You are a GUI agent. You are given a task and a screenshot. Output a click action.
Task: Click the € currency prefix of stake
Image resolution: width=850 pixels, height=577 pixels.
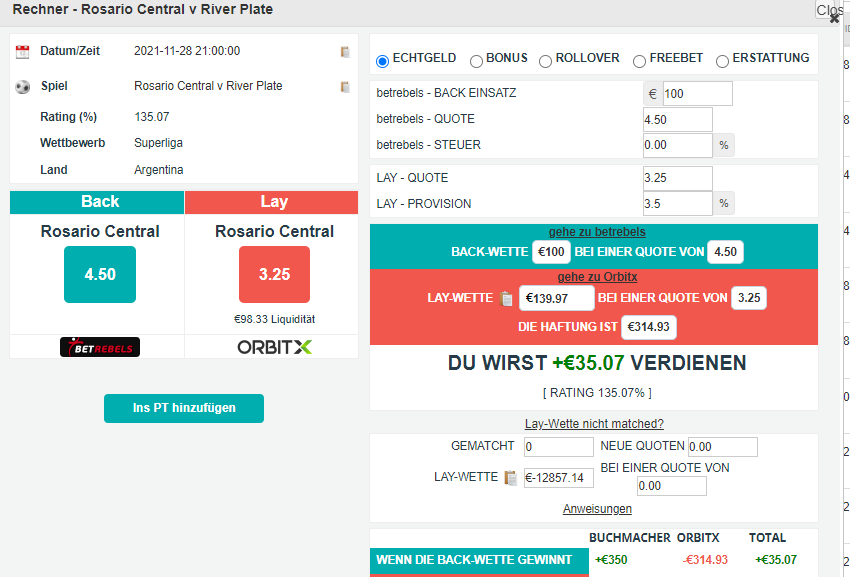(x=653, y=94)
